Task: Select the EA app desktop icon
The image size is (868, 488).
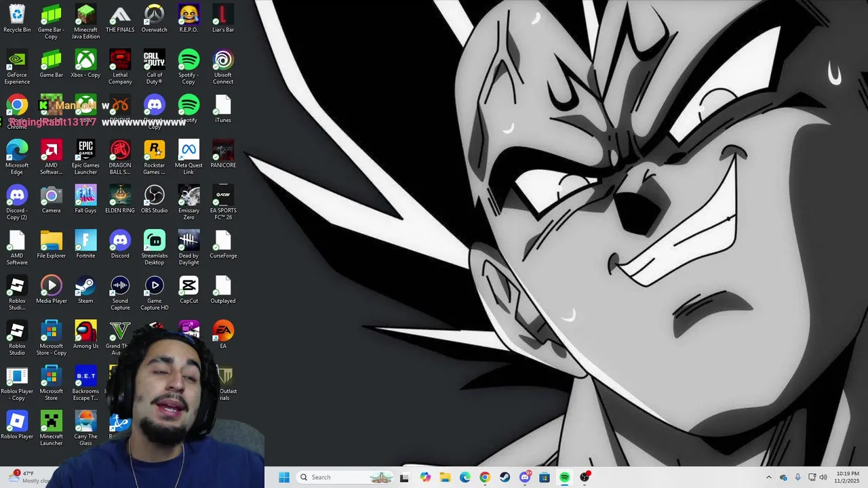Action: (x=223, y=335)
